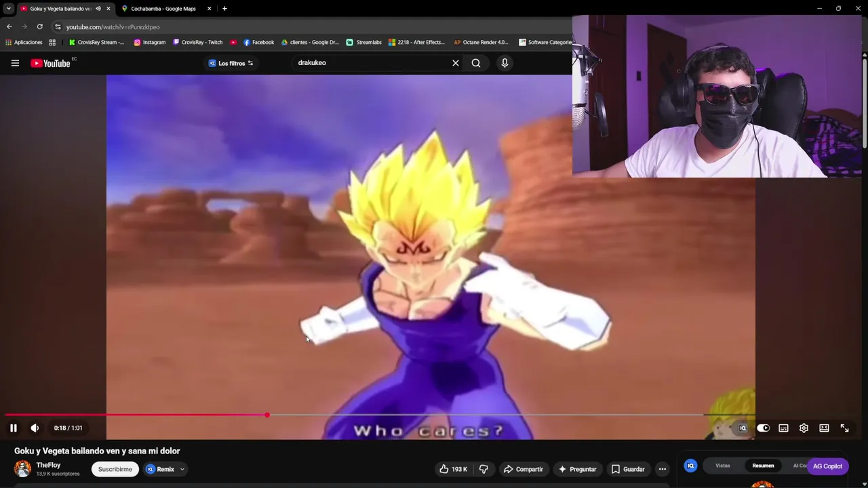The height and width of the screenshot is (488, 868).
Task: Like the video with 193 K
Action: (x=453, y=469)
